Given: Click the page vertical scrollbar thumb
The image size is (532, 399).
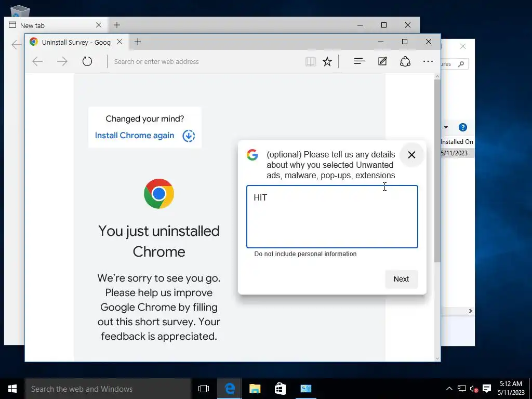Looking at the screenshot, I should [437, 170].
